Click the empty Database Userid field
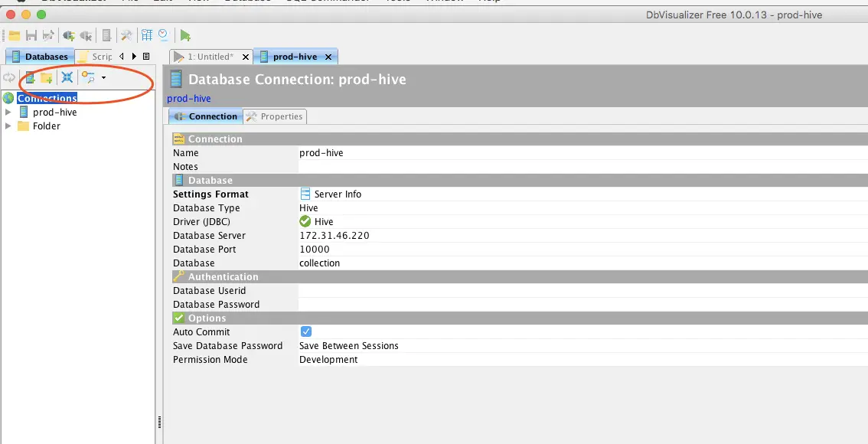Screen dimensions: 868x444 583,291
